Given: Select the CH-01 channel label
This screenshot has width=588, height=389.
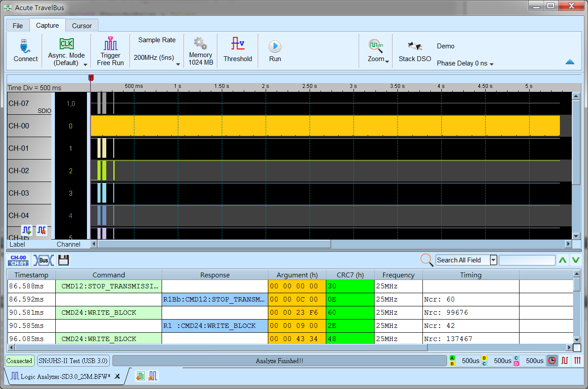Looking at the screenshot, I should pos(29,148).
